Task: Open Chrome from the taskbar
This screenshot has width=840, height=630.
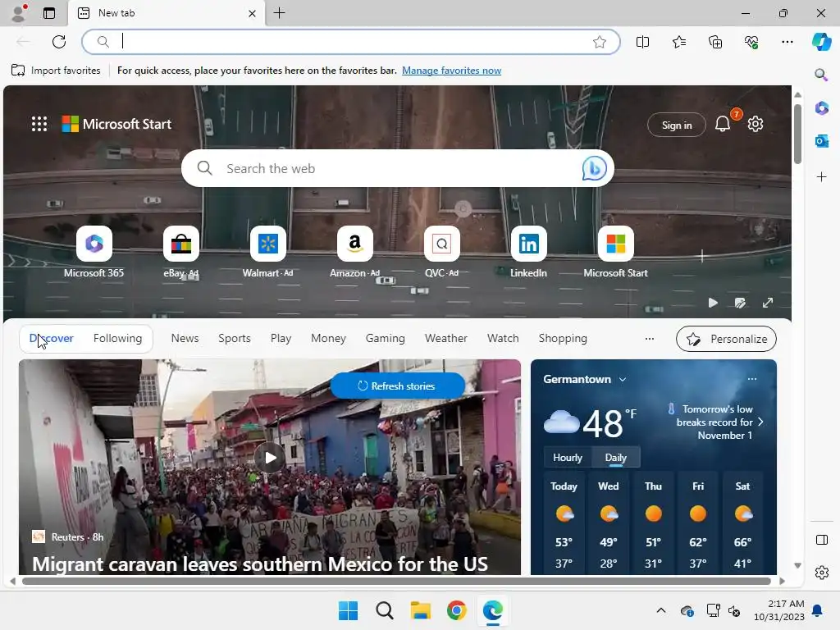Action: click(x=456, y=610)
